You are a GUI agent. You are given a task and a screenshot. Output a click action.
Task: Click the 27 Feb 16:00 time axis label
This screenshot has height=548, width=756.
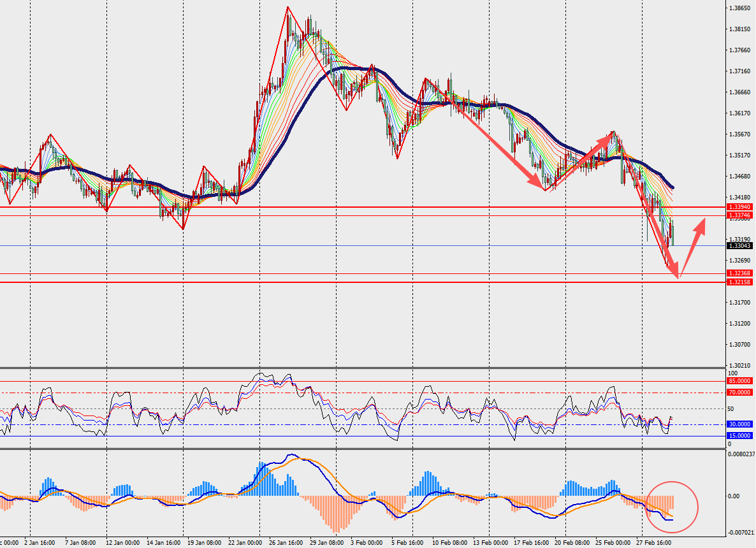659,543
